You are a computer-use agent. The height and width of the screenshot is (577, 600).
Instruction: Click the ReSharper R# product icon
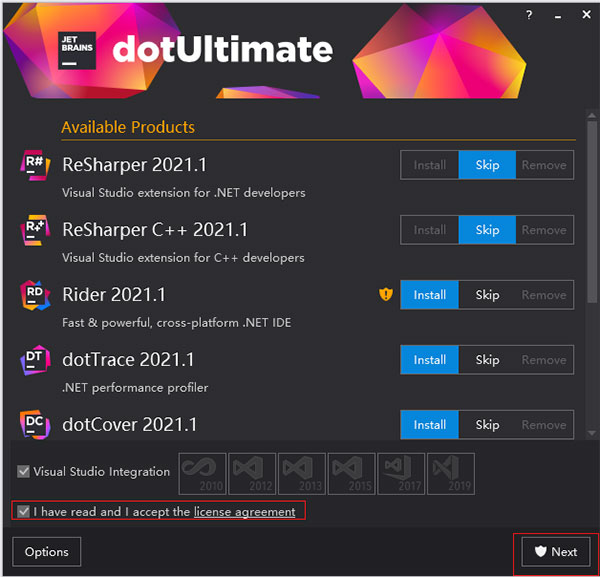[35, 165]
